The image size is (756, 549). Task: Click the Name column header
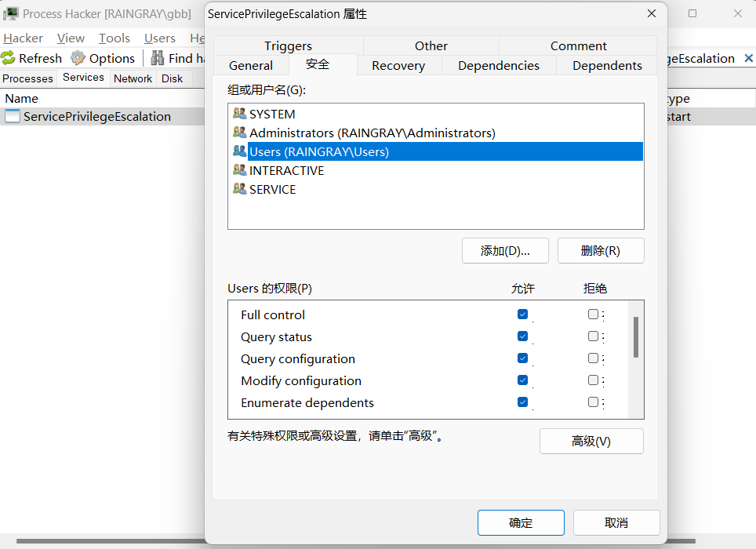pos(102,98)
